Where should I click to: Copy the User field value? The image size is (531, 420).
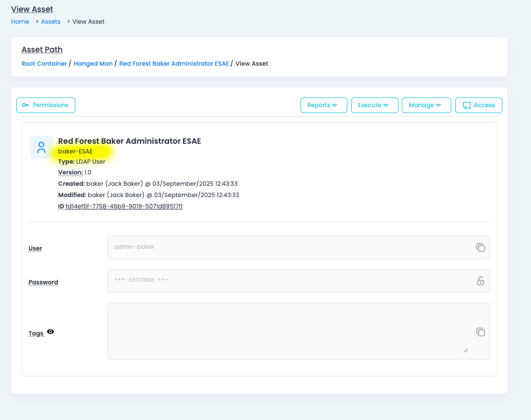point(480,248)
